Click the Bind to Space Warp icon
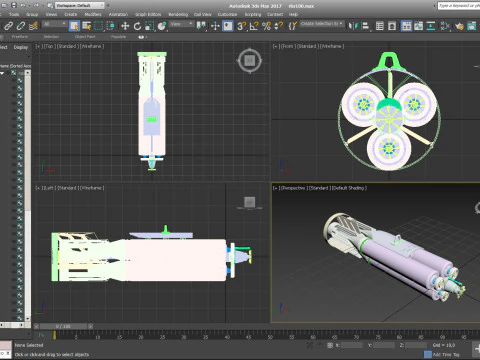 pyautogui.click(x=33, y=26)
